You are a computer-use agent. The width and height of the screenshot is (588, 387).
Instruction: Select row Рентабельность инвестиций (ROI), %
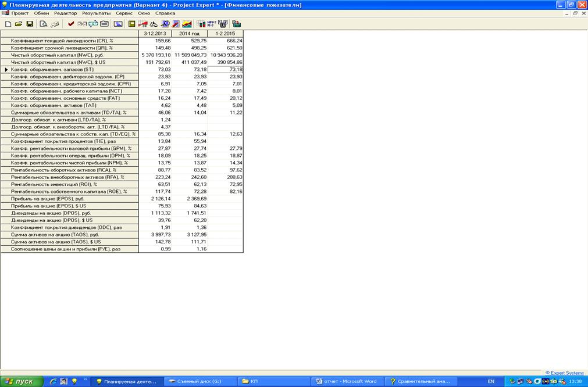click(70, 184)
